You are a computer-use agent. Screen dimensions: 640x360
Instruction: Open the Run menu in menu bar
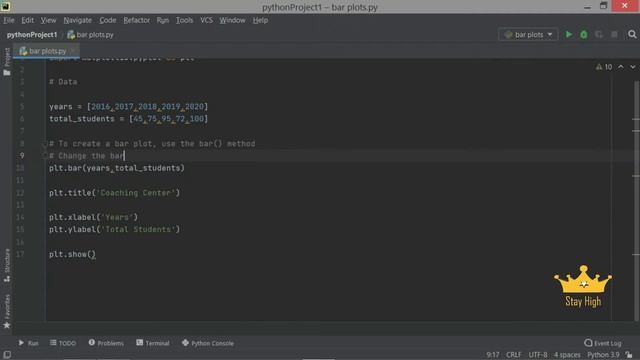[162, 20]
